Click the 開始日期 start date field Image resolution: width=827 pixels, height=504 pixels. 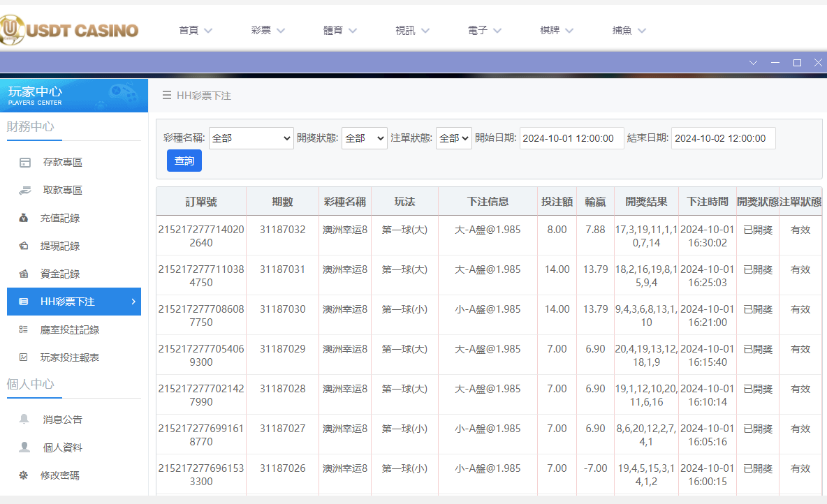[x=571, y=138]
